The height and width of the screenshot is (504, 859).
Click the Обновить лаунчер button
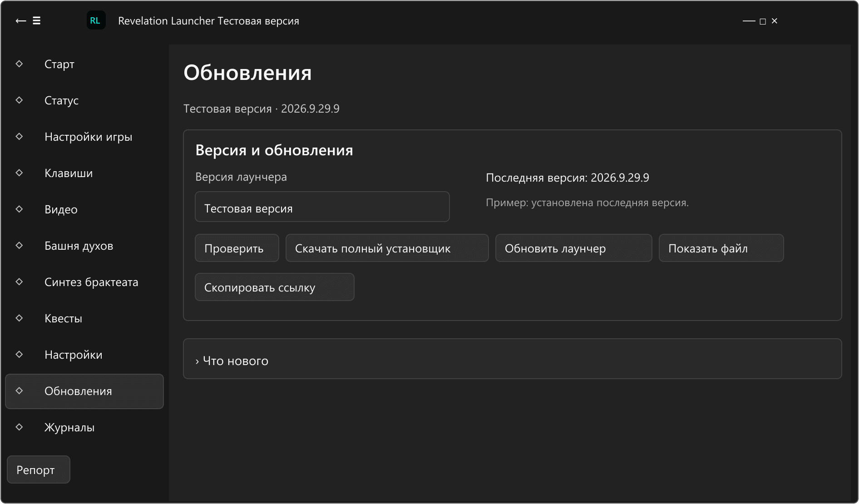click(574, 248)
